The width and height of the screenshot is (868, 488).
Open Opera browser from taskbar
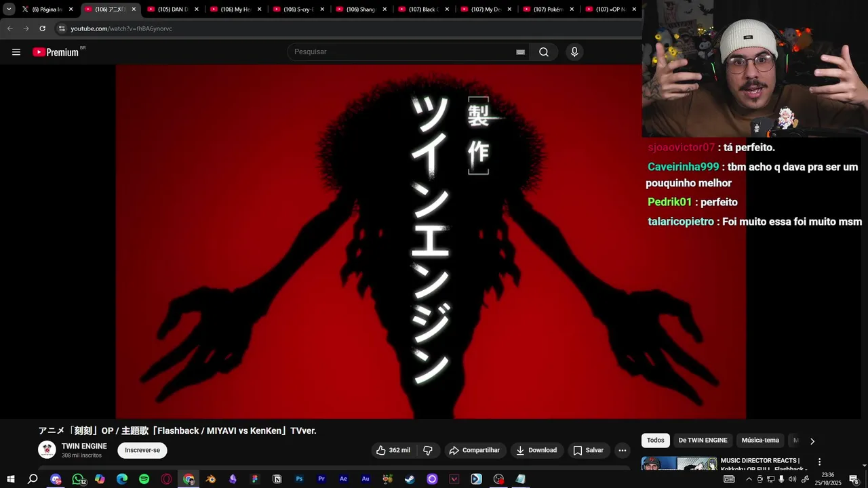(x=166, y=479)
